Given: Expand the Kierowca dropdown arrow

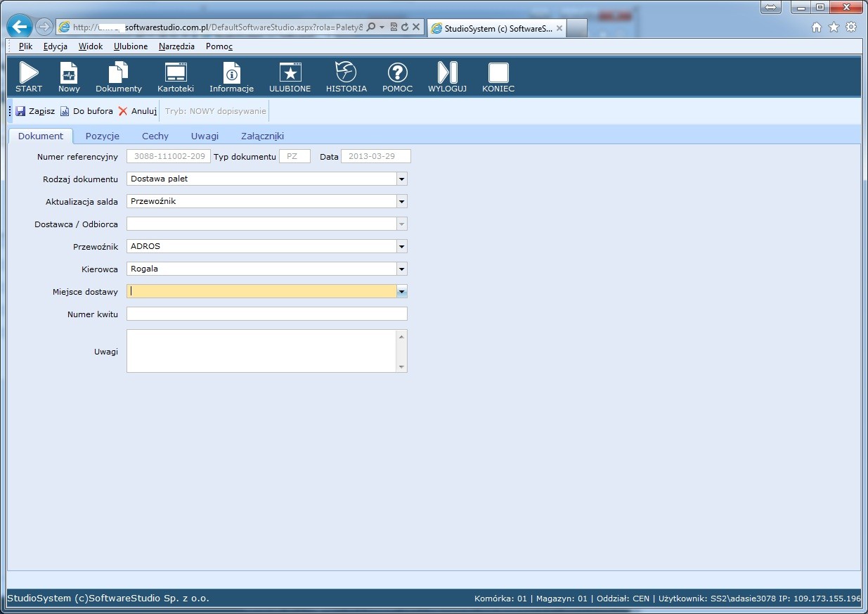Looking at the screenshot, I should click(x=401, y=269).
